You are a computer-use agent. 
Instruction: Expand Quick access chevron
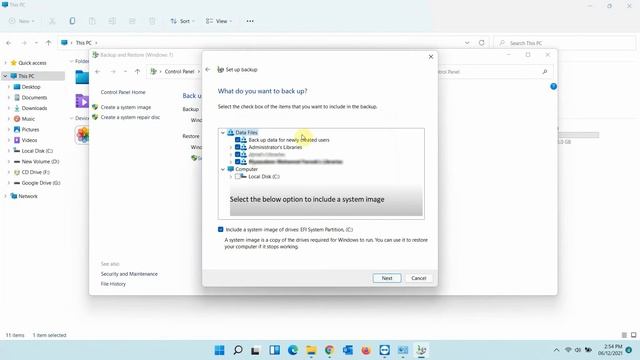pyautogui.click(x=5, y=63)
